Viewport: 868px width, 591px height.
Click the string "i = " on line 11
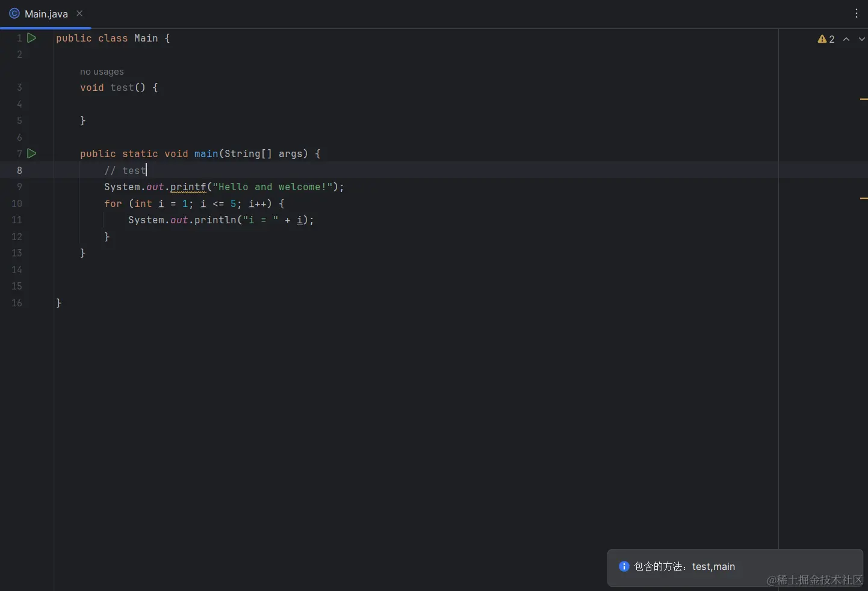point(261,220)
